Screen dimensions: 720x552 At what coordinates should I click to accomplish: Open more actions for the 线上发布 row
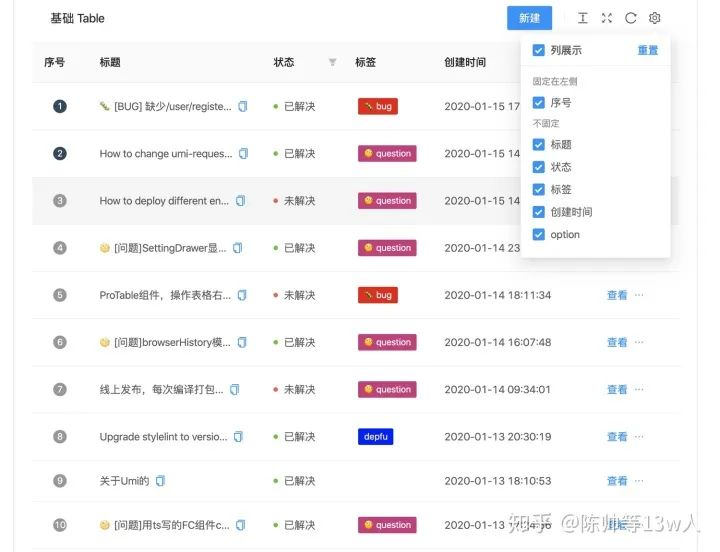pyautogui.click(x=639, y=389)
